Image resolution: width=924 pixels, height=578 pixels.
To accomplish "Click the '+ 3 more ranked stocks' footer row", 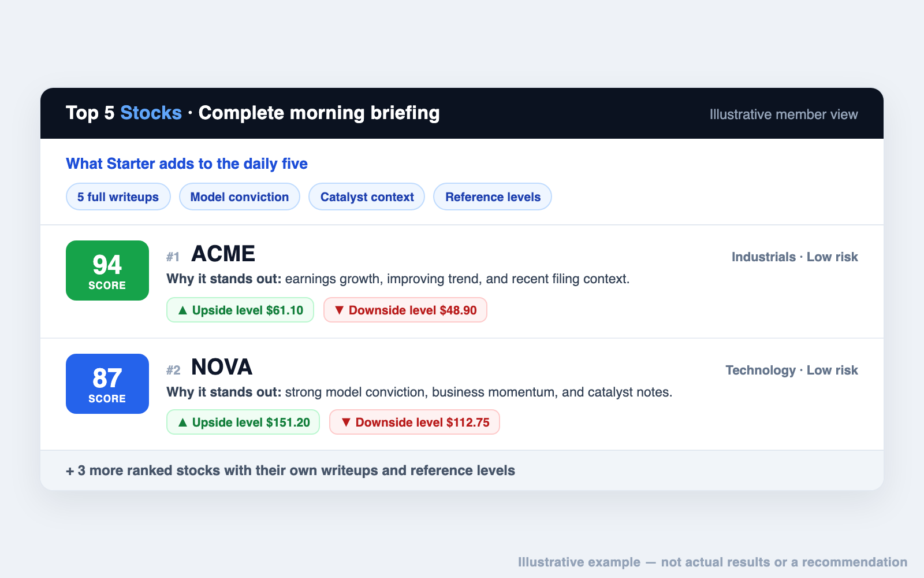I will click(462, 470).
